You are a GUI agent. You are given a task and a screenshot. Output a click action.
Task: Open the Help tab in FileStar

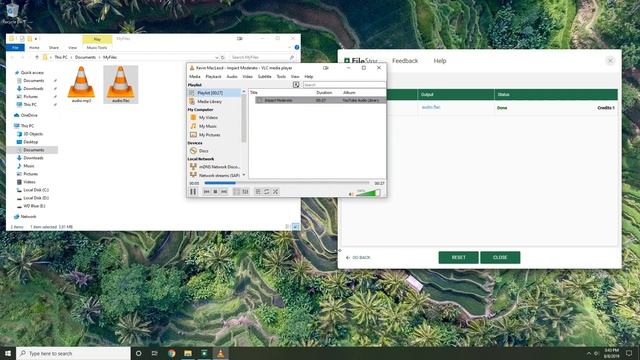coord(440,61)
